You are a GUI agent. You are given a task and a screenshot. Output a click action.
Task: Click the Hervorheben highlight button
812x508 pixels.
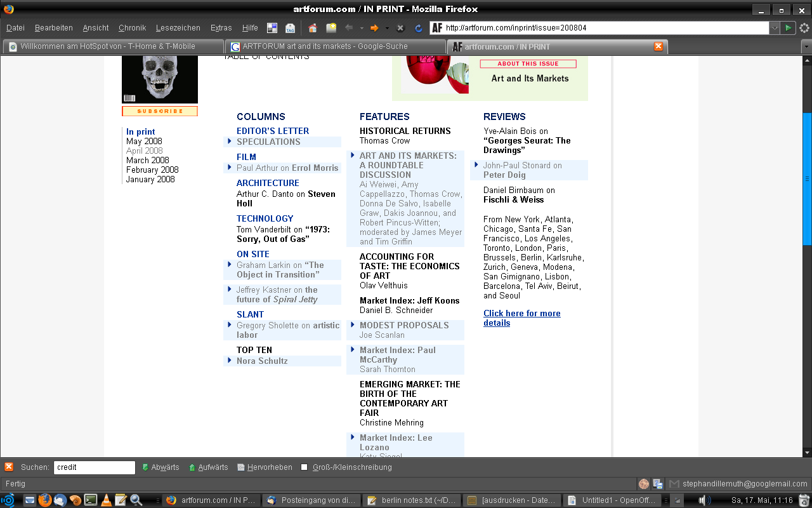(x=265, y=467)
